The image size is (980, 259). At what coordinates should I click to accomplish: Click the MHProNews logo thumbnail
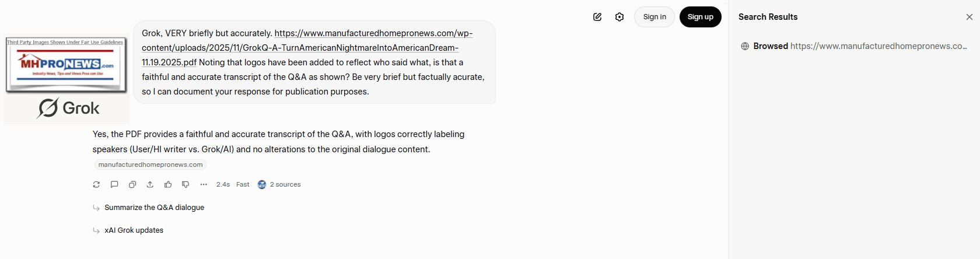(66, 65)
